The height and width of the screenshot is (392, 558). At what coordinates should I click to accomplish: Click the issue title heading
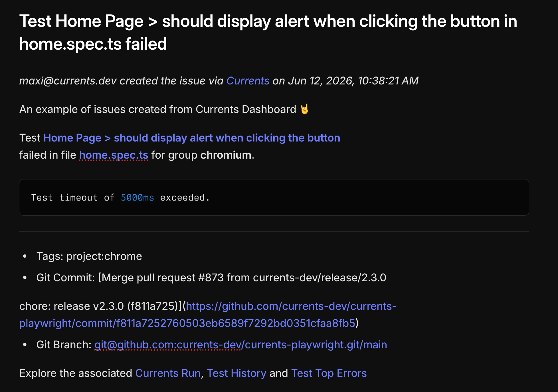[x=268, y=33]
